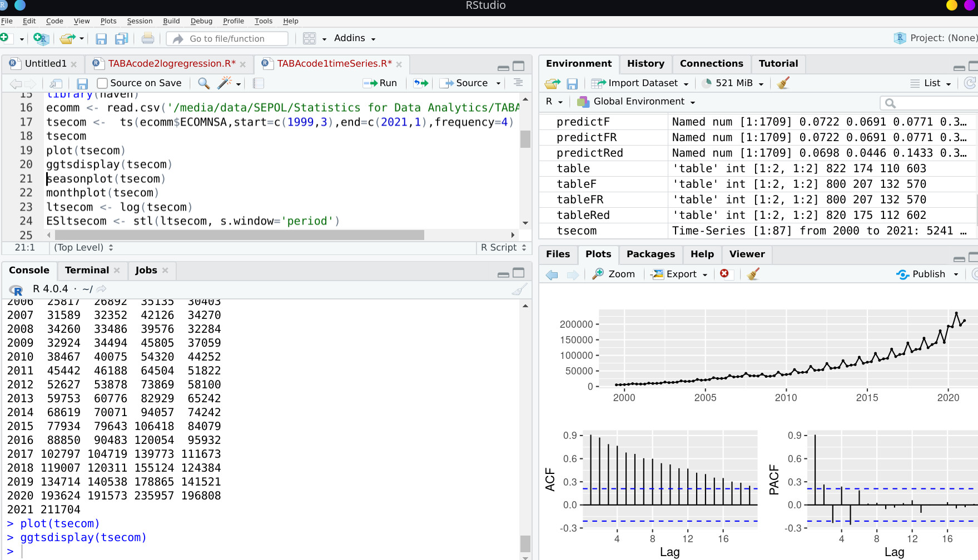Click the compile report notebook icon
Screen dimensions: 978x560
point(258,83)
